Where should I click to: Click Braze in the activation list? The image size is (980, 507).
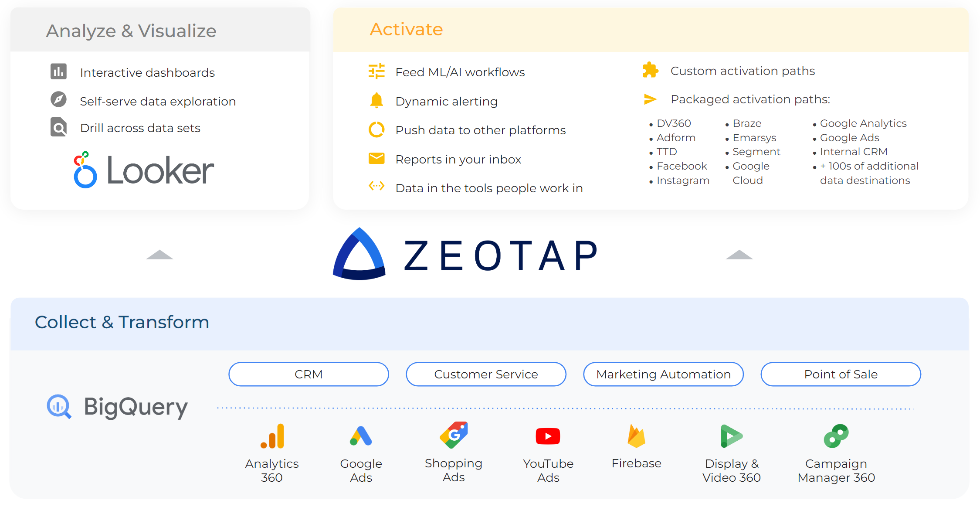click(747, 123)
